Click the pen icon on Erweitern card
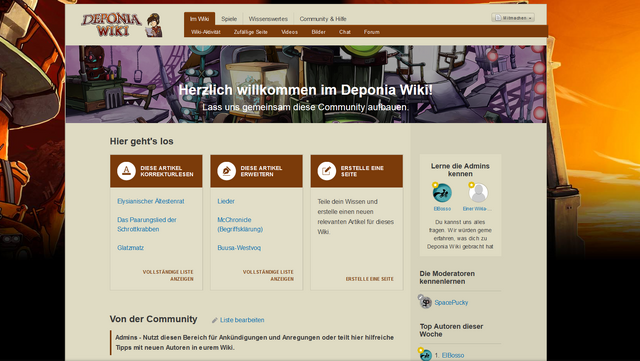 point(227,171)
